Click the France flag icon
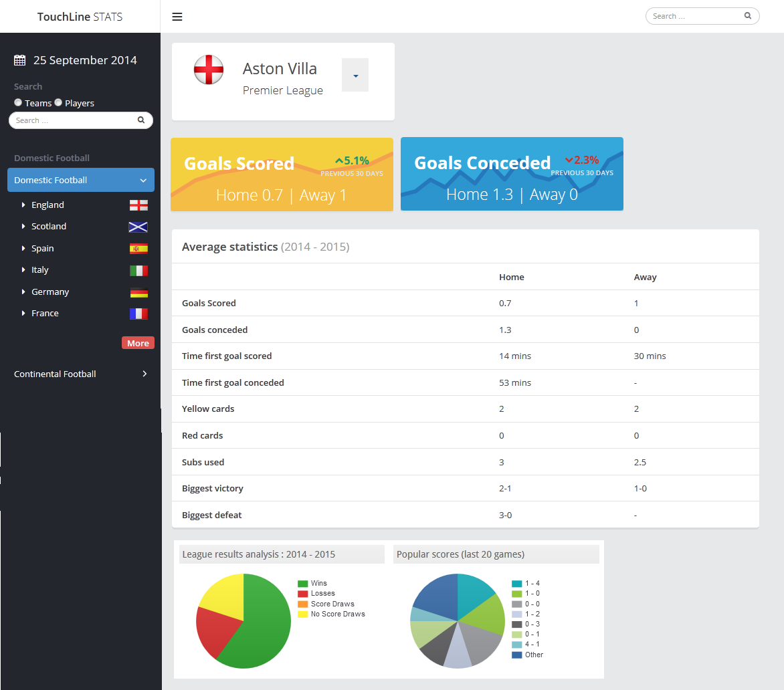Image resolution: width=784 pixels, height=690 pixels. tap(138, 314)
